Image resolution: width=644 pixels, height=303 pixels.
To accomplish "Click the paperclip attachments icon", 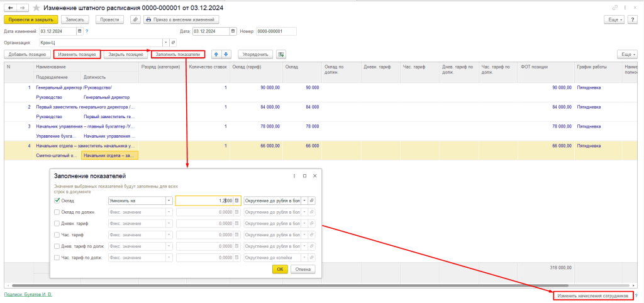I will tap(135, 19).
